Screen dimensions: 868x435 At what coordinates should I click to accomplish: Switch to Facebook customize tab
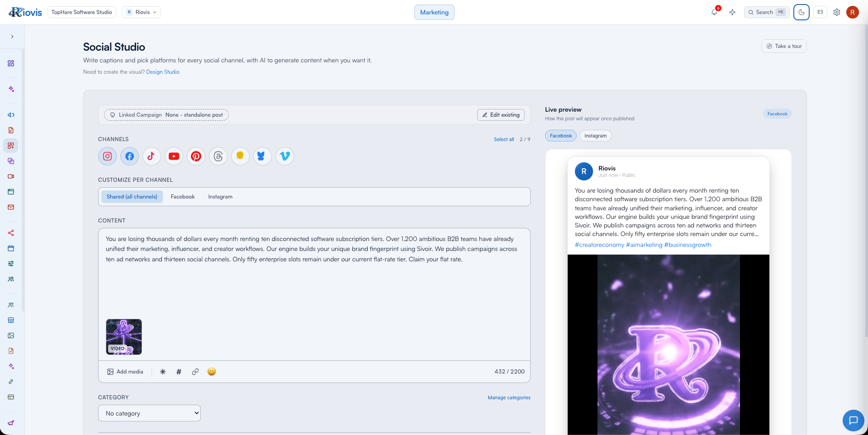pos(183,197)
